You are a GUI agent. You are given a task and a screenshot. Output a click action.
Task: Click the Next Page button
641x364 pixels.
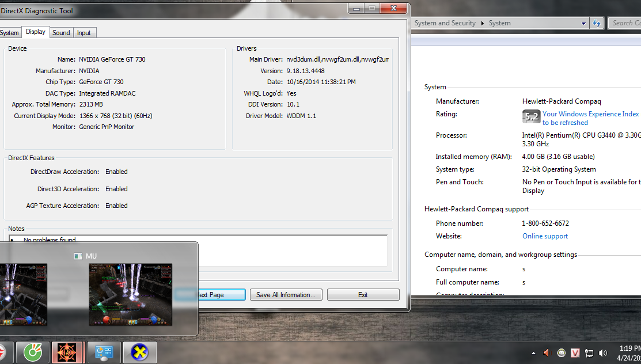pos(222,295)
